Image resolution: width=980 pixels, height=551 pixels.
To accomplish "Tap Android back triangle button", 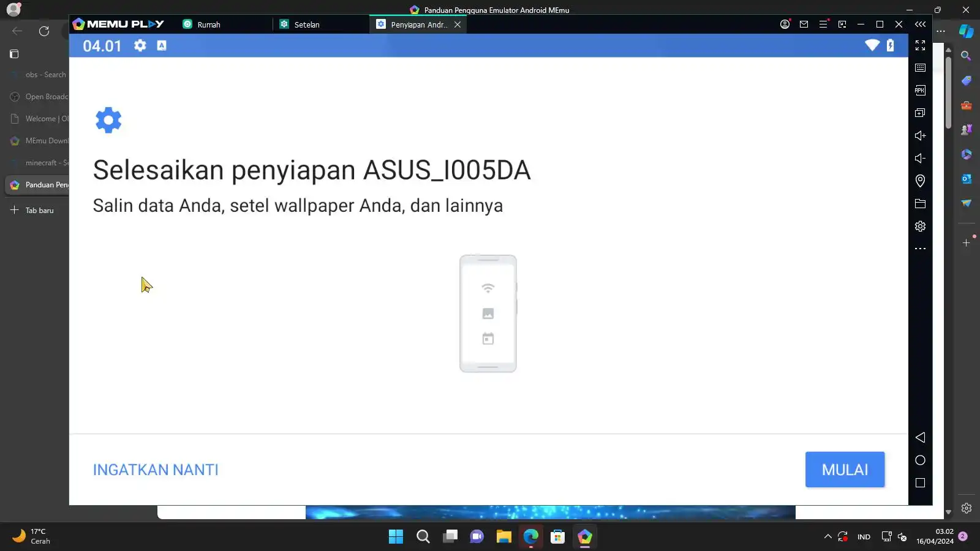I will coord(920,437).
